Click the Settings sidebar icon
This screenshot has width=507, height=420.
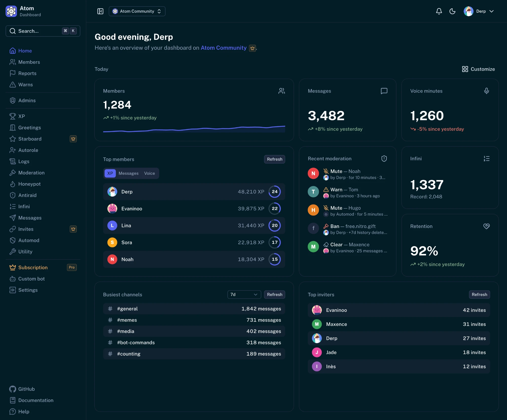(x=12, y=290)
